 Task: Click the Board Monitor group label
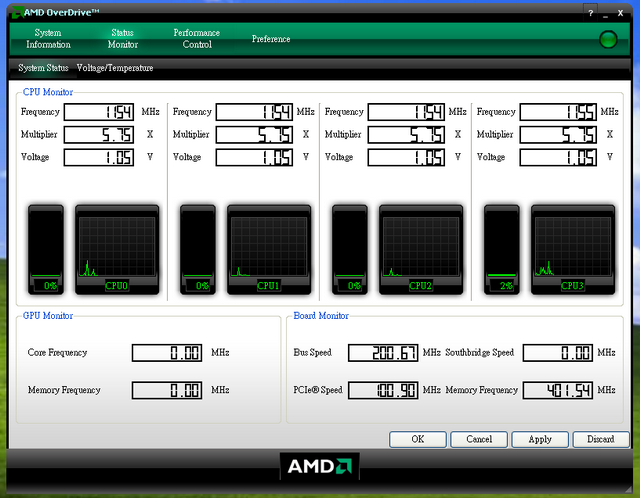321,316
